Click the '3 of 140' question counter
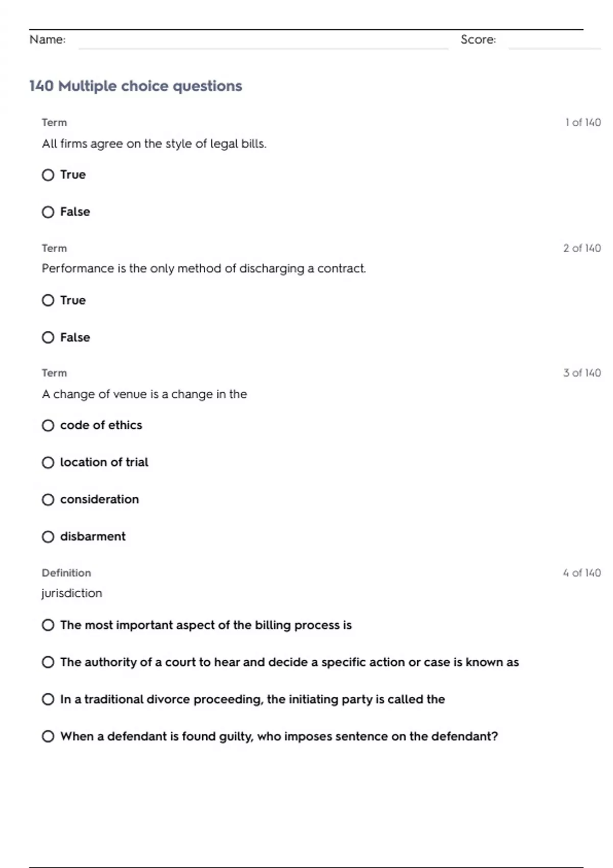Image resolution: width=613 pixels, height=868 pixels. 582,373
